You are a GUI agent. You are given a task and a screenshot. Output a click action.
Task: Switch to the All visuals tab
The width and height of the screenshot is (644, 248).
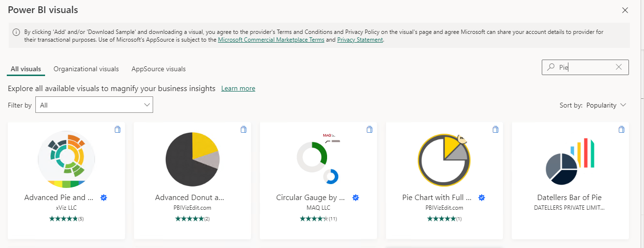[x=26, y=69]
